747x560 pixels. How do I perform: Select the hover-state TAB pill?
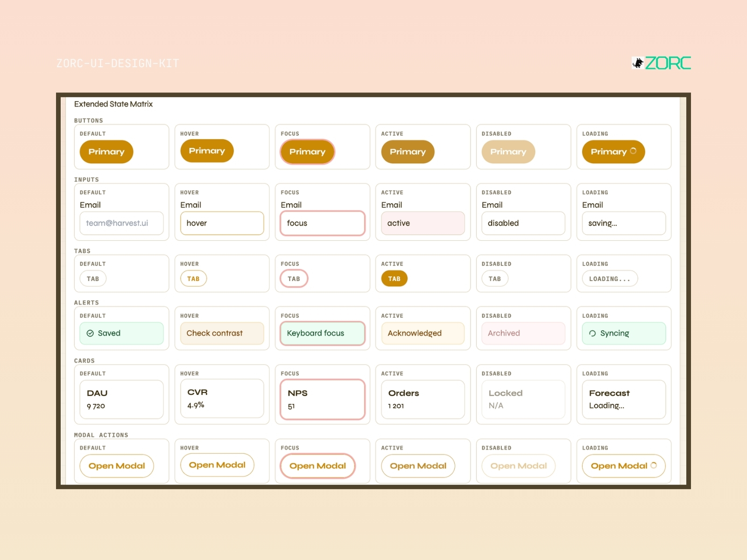(x=193, y=279)
